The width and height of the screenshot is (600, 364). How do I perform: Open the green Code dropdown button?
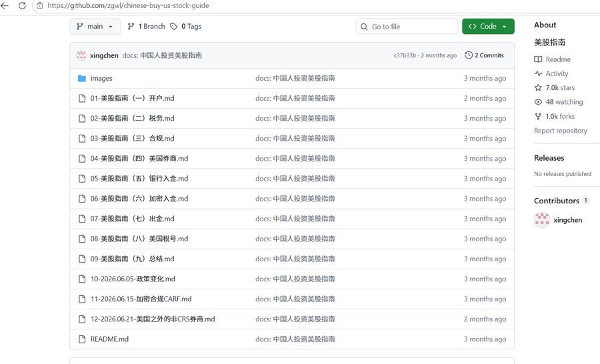coord(488,27)
